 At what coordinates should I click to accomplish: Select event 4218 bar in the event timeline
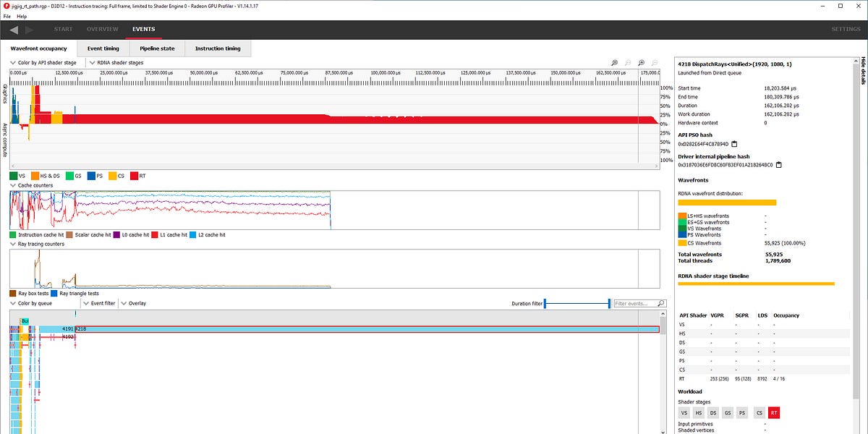pos(367,328)
